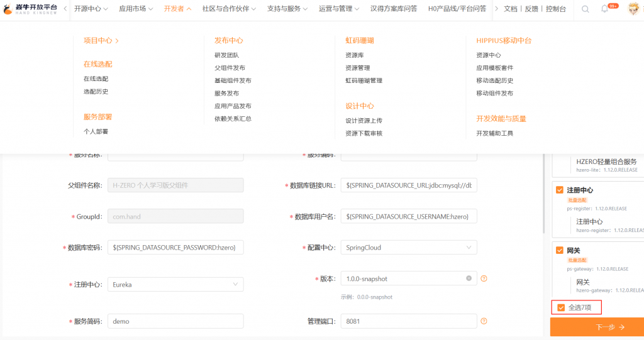Screen dimensions: 644x340
Task: Choose 个人部署 under 服务部署
Action: pyautogui.click(x=96, y=131)
